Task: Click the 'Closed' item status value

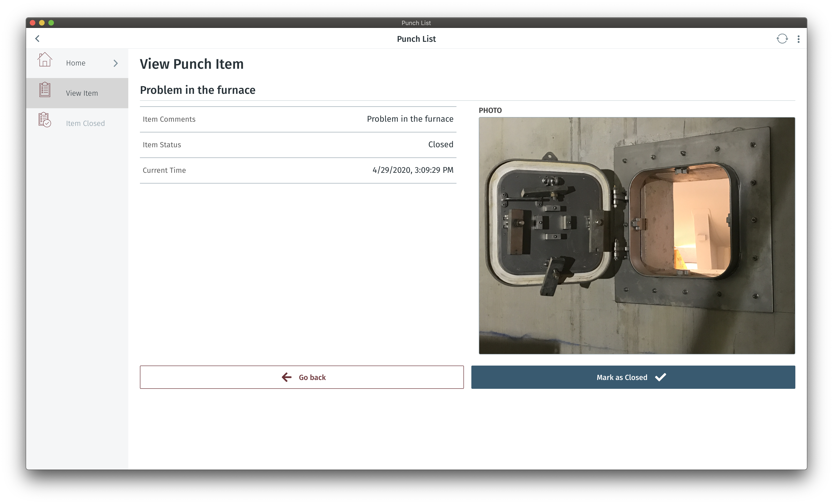Action: 440,144
